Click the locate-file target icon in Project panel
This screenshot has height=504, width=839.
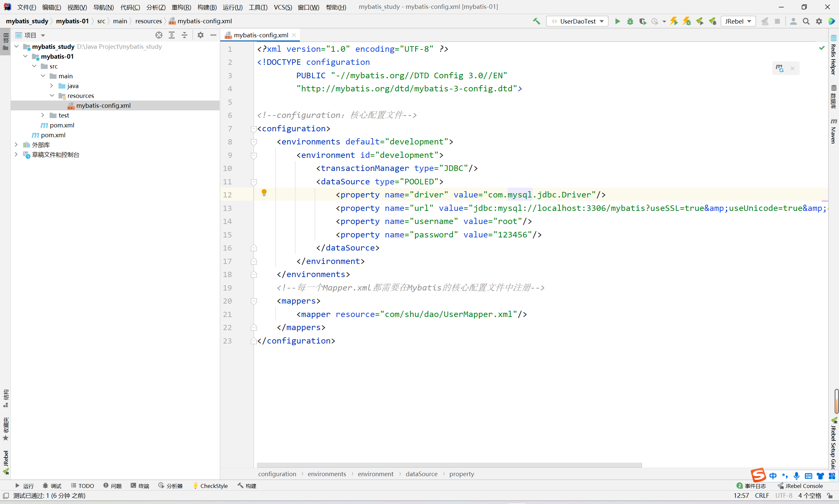[159, 35]
